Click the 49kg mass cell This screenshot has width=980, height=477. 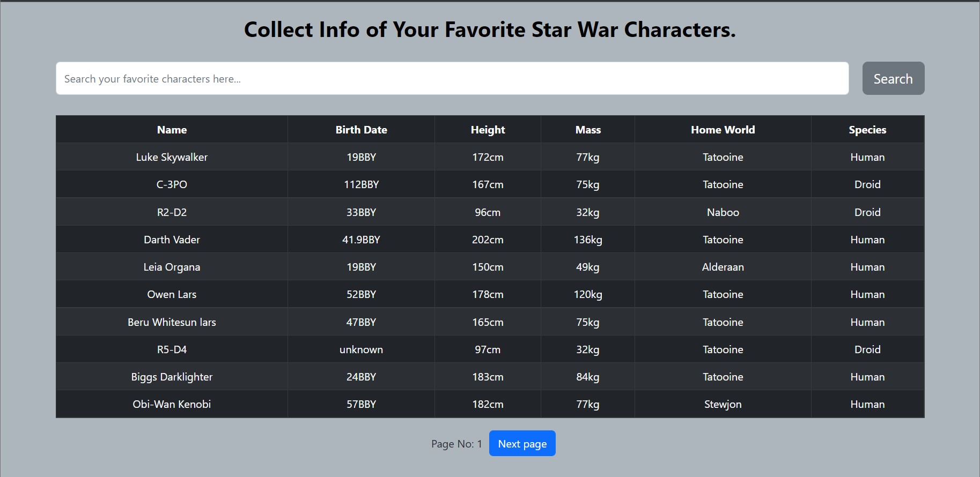[588, 267]
